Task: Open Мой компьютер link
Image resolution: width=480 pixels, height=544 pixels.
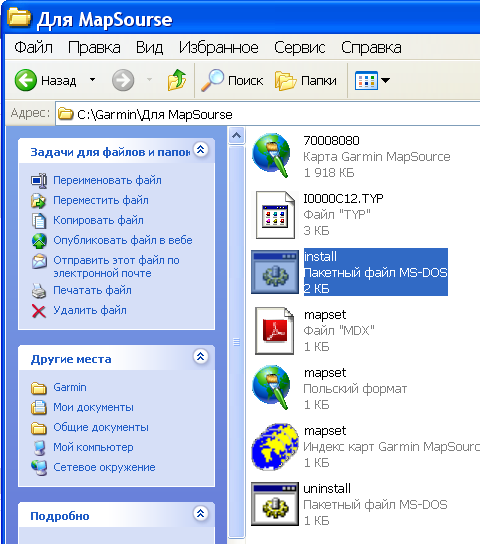Action: click(x=93, y=447)
